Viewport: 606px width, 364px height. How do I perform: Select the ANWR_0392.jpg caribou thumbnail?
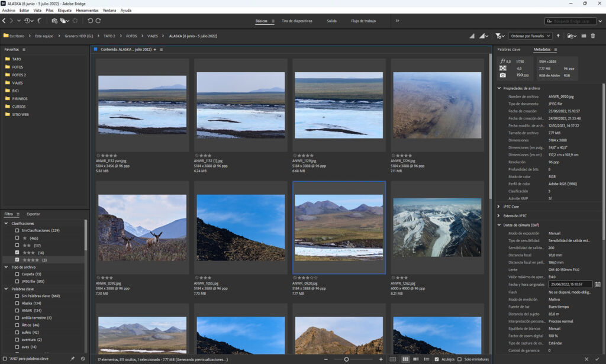[142, 228]
